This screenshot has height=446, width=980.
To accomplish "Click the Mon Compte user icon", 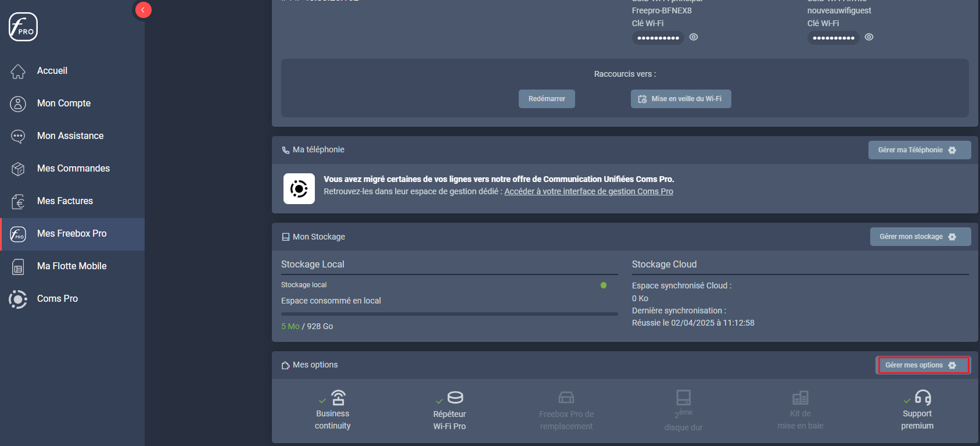I will coord(18,104).
